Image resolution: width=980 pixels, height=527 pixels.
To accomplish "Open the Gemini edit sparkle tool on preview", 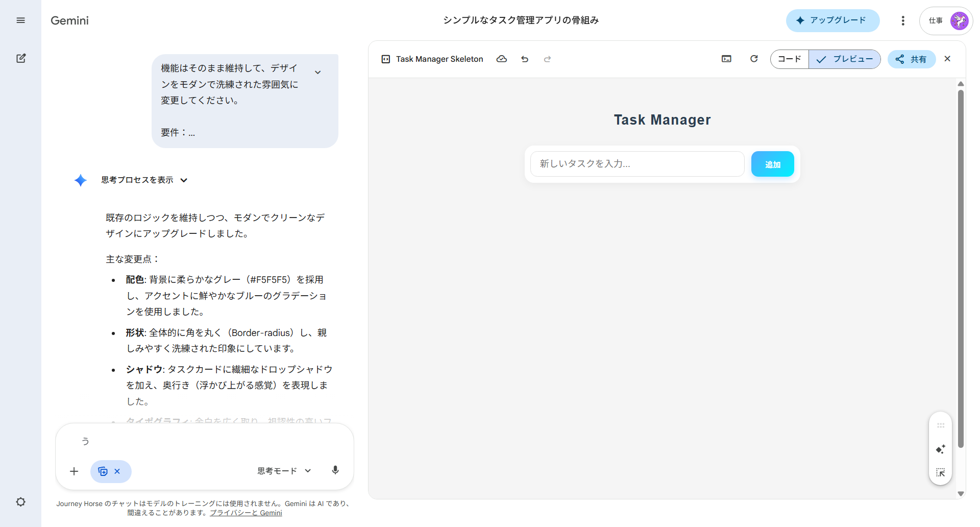I will pos(940,449).
